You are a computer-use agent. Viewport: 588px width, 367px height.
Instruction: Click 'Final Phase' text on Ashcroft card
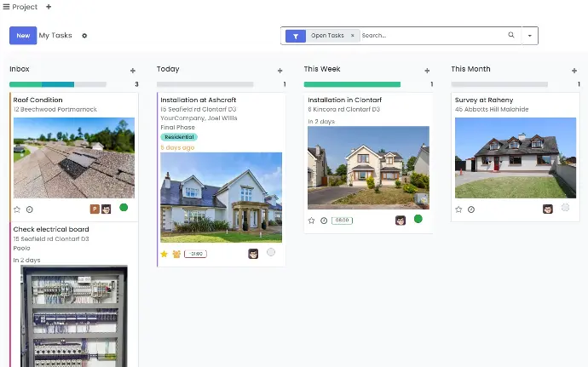coord(178,128)
